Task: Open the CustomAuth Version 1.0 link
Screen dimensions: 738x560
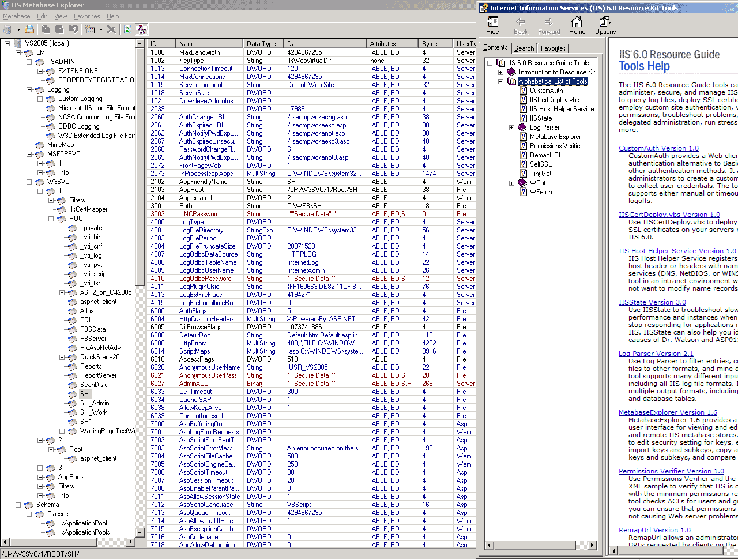Action: pyautogui.click(x=658, y=148)
